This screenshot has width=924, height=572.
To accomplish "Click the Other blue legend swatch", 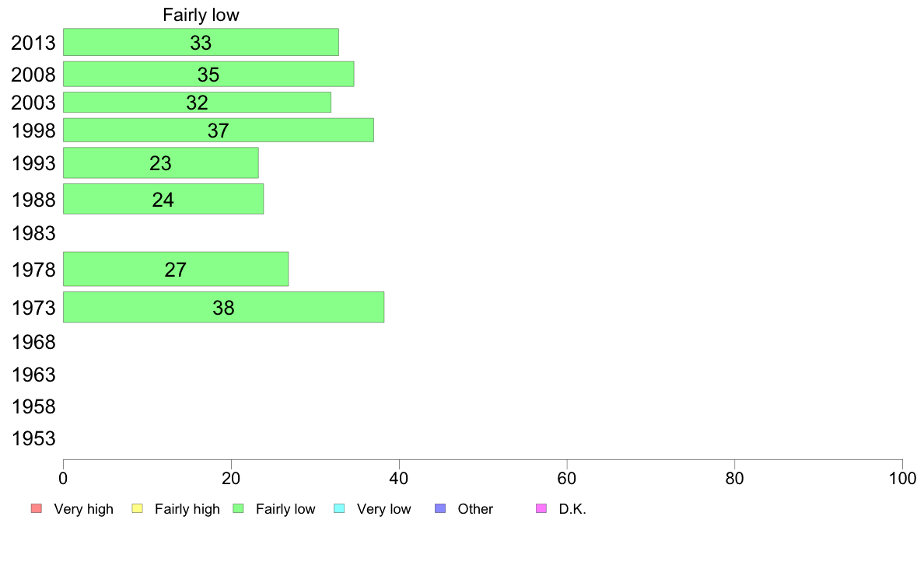I will 440,508.
